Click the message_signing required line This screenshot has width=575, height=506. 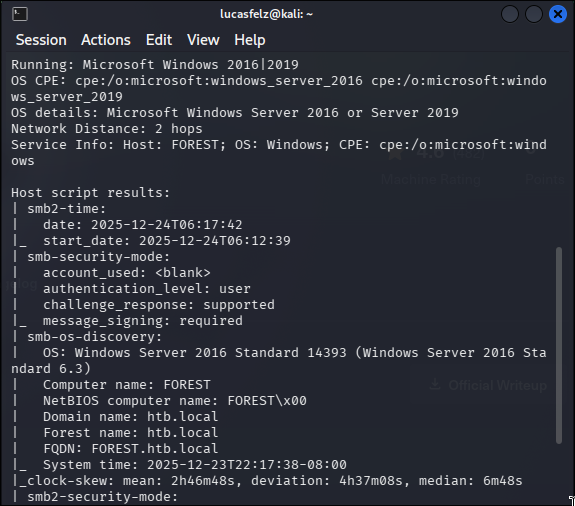pyautogui.click(x=143, y=321)
